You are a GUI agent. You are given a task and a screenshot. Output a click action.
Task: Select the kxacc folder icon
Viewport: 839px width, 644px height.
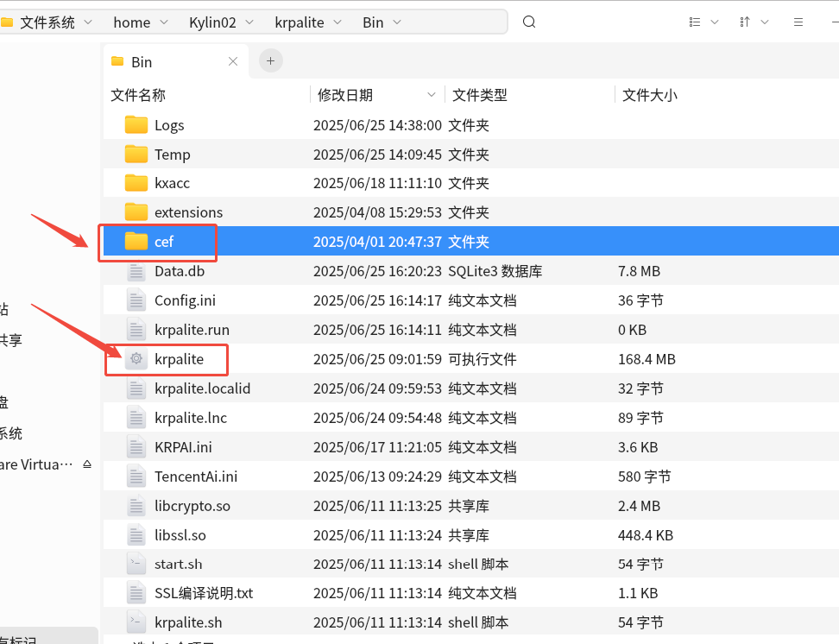coord(136,183)
